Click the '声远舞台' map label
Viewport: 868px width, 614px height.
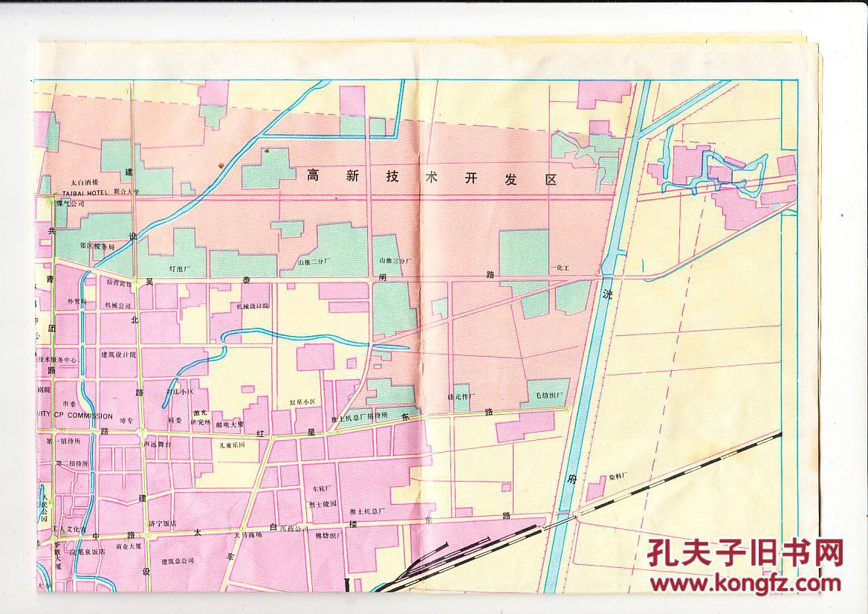tap(158, 444)
